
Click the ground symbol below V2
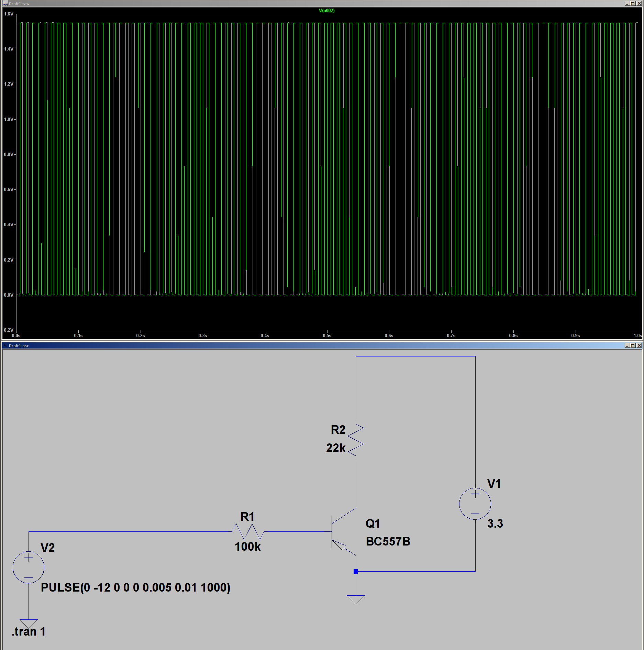[x=29, y=624]
